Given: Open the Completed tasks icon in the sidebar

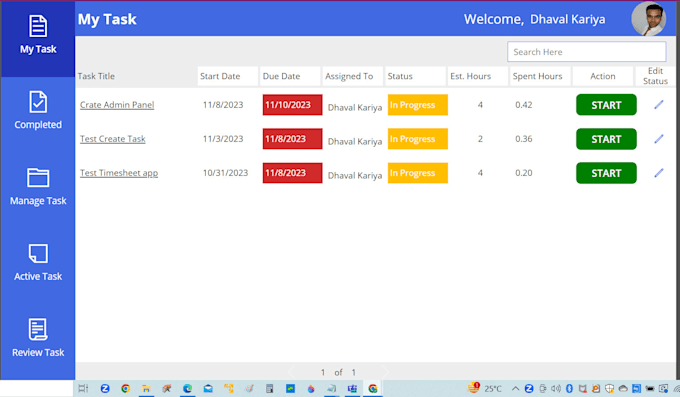Looking at the screenshot, I should point(38,102).
